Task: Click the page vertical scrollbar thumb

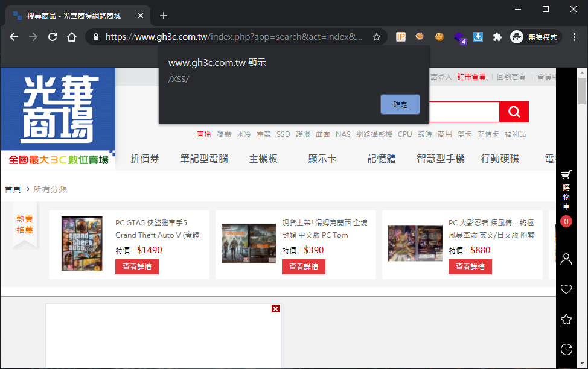Action: click(582, 90)
